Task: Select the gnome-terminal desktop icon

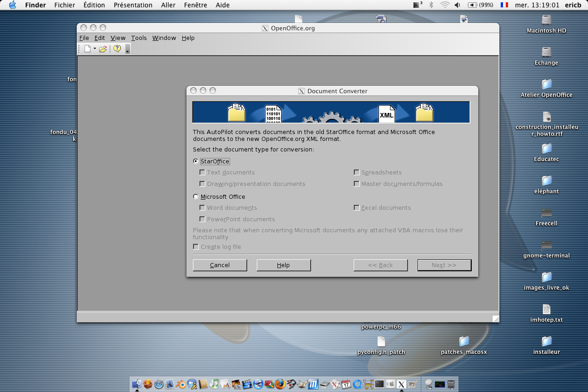Action: [x=546, y=245]
